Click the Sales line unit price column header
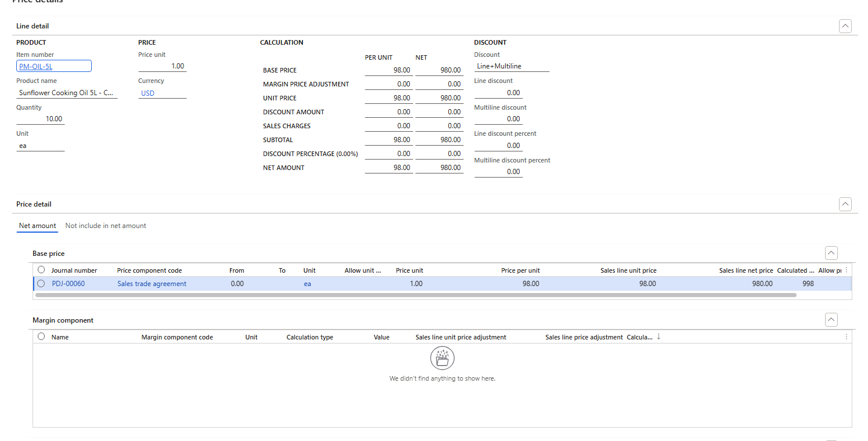 628,270
